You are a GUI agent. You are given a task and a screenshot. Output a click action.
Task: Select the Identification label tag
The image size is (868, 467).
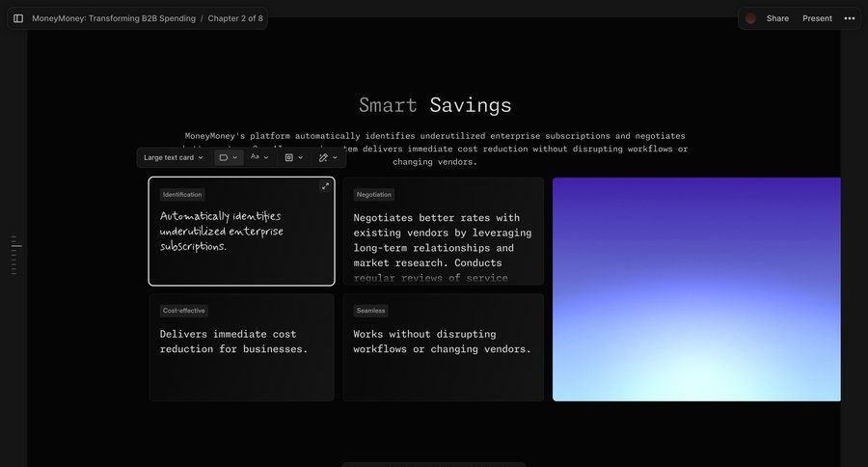point(182,195)
